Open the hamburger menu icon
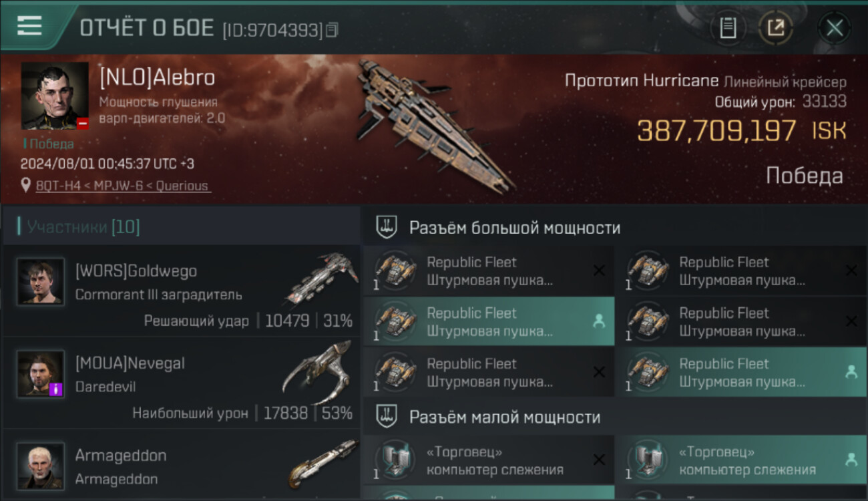868x501 pixels. pyautogui.click(x=29, y=26)
